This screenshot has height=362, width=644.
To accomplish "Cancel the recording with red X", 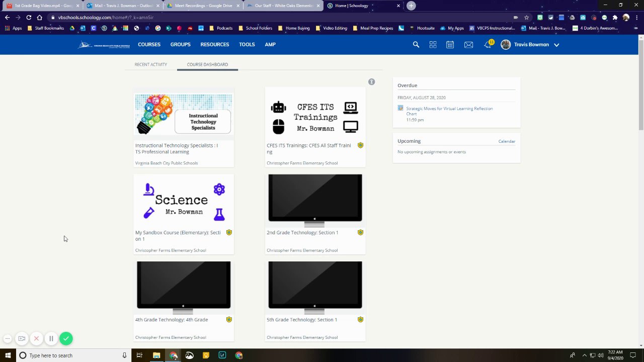I will [36, 338].
